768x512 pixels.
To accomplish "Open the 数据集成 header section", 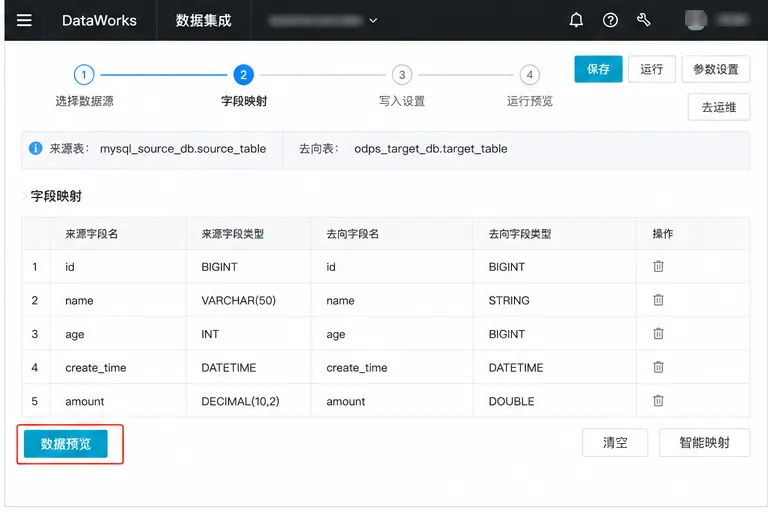I will click(203, 20).
